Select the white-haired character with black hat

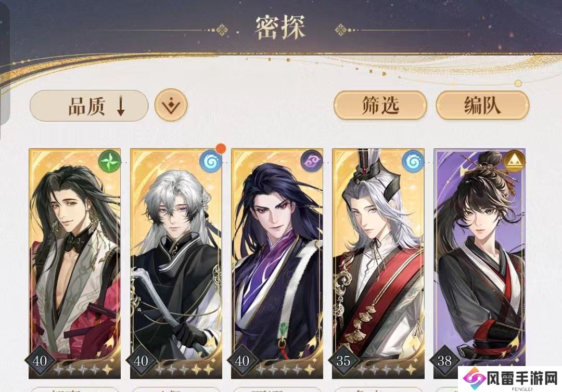378,264
